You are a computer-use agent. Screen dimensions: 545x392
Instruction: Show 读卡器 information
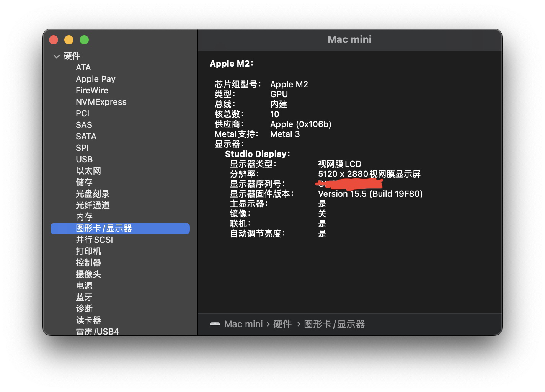pos(88,320)
